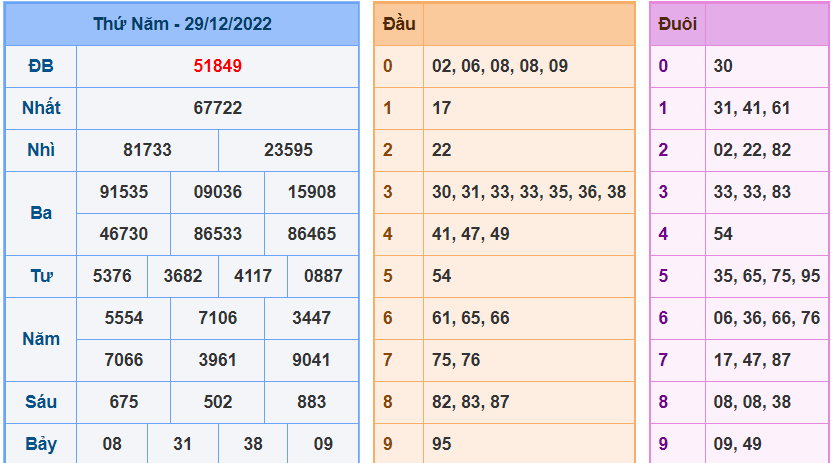The width and height of the screenshot is (831, 463).
Task: Select Đầu row 9 value '95'
Action: pos(441,444)
